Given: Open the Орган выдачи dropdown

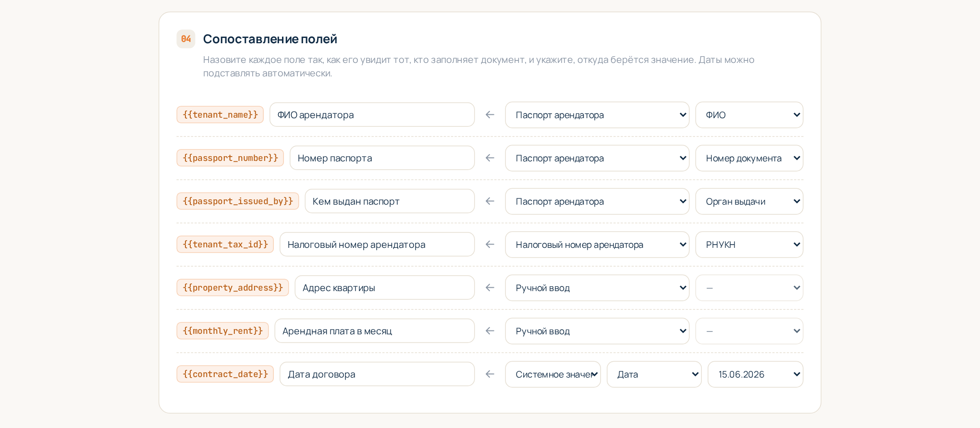Looking at the screenshot, I should [x=749, y=201].
